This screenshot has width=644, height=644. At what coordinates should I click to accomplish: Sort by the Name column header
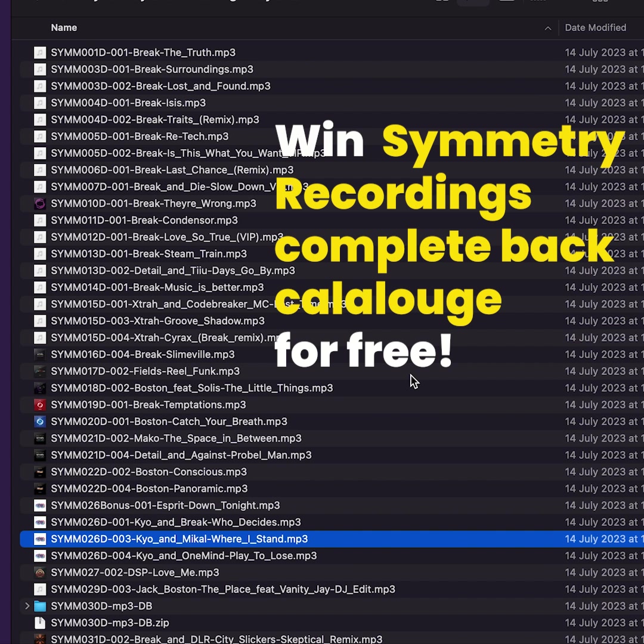point(64,28)
